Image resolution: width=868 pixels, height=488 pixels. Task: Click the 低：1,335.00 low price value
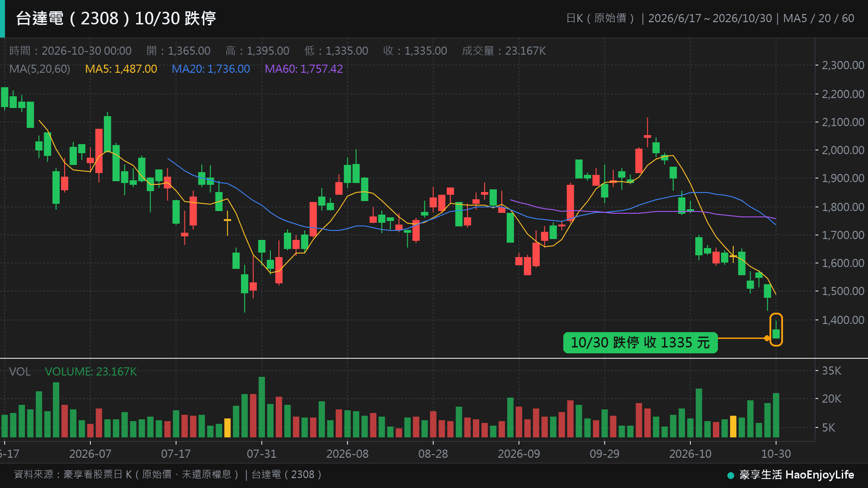(x=336, y=51)
